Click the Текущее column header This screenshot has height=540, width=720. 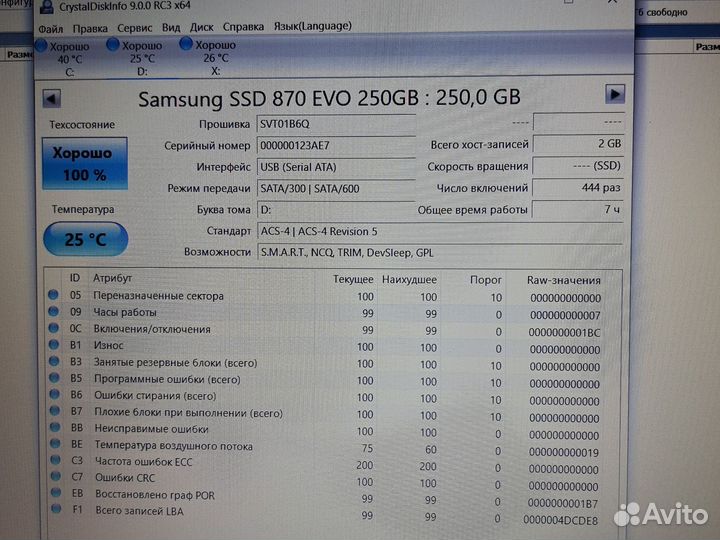pos(353,279)
